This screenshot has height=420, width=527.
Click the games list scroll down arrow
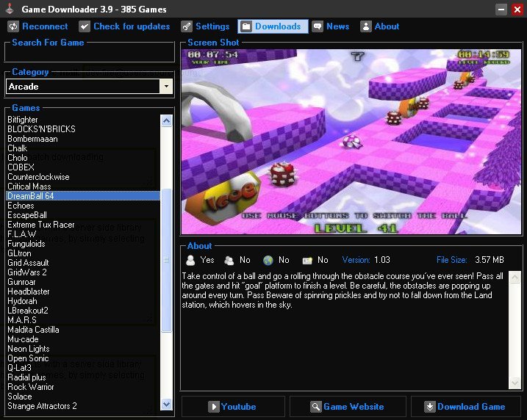click(166, 405)
